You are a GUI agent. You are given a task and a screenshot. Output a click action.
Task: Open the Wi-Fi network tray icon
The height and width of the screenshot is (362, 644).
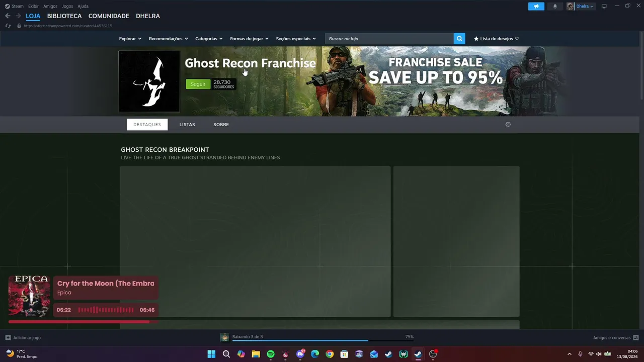pyautogui.click(x=591, y=354)
